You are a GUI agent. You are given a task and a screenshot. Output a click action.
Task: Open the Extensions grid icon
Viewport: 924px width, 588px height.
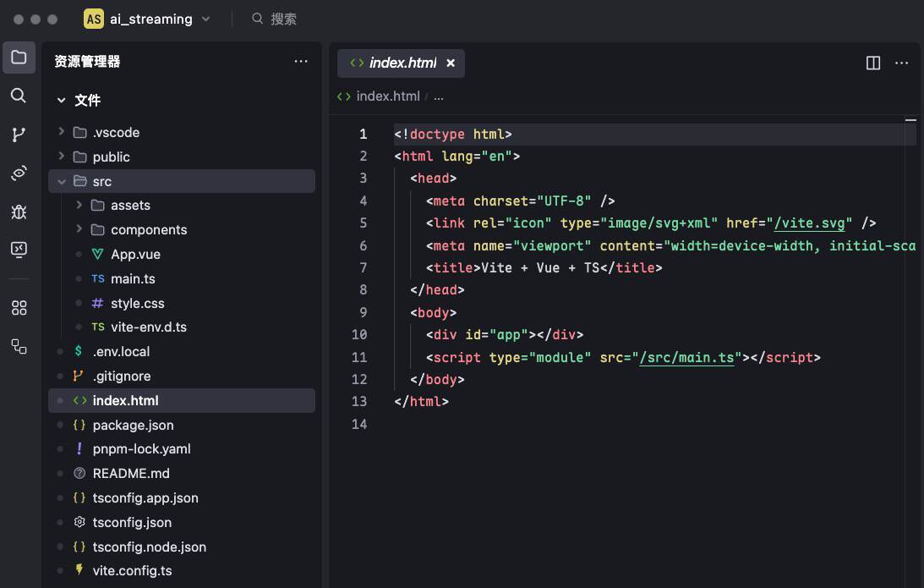[19, 308]
